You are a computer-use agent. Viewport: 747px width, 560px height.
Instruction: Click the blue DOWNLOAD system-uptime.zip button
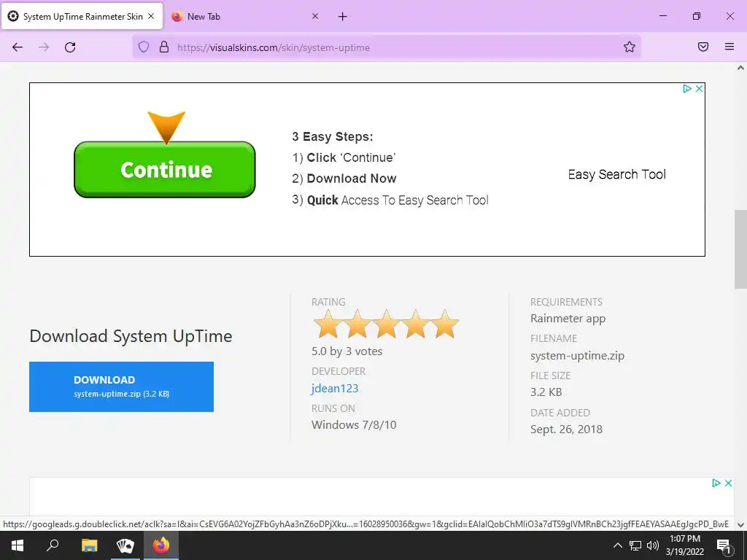pyautogui.click(x=122, y=386)
